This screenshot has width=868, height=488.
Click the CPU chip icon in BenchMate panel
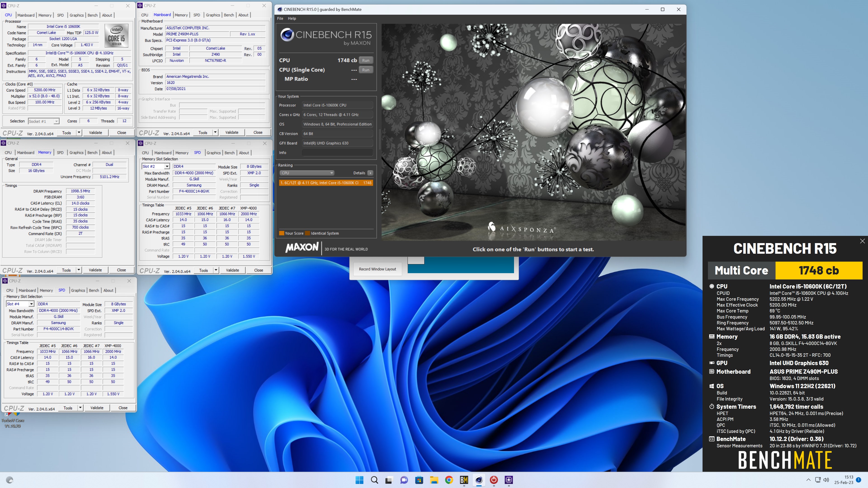[712, 286]
